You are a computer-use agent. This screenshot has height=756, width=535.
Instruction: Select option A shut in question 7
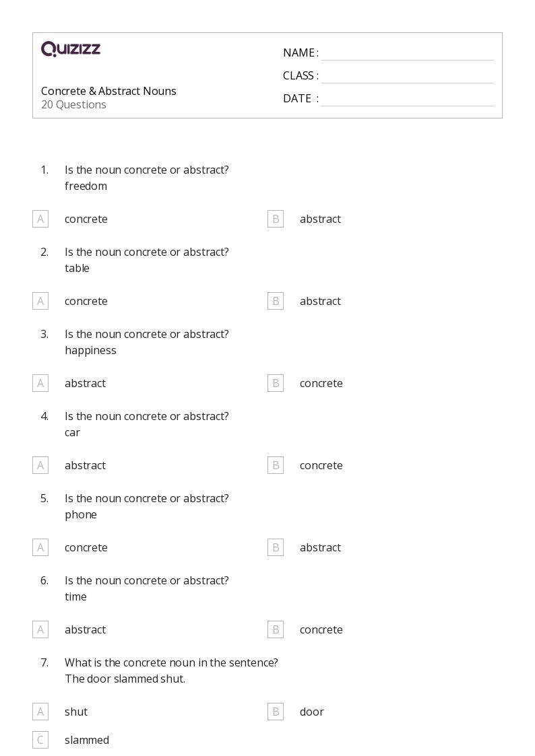[x=40, y=712]
